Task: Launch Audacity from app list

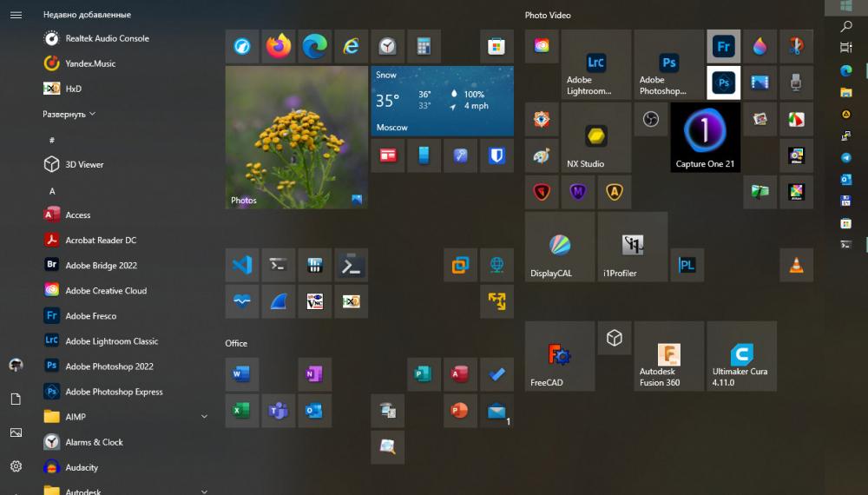Action: click(128, 467)
